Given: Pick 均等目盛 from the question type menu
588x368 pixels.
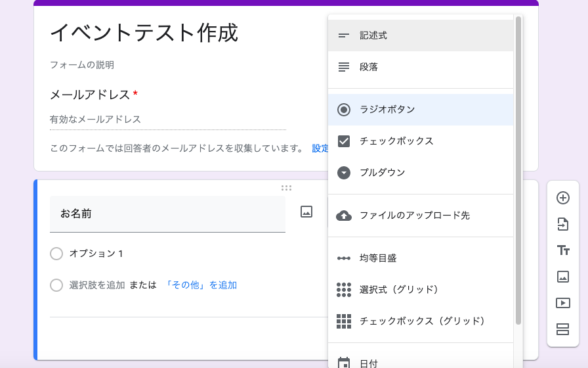Looking at the screenshot, I should (x=421, y=258).
